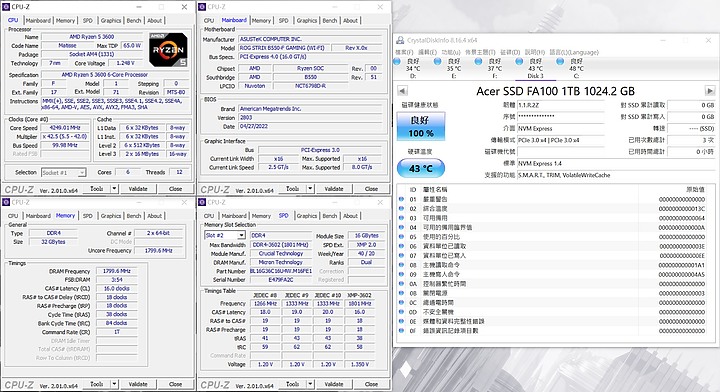Screen dimensions: 720x392
Task: Click the title bar icon of the CPU-Z Motherboard window
Action: [x=202, y=7]
